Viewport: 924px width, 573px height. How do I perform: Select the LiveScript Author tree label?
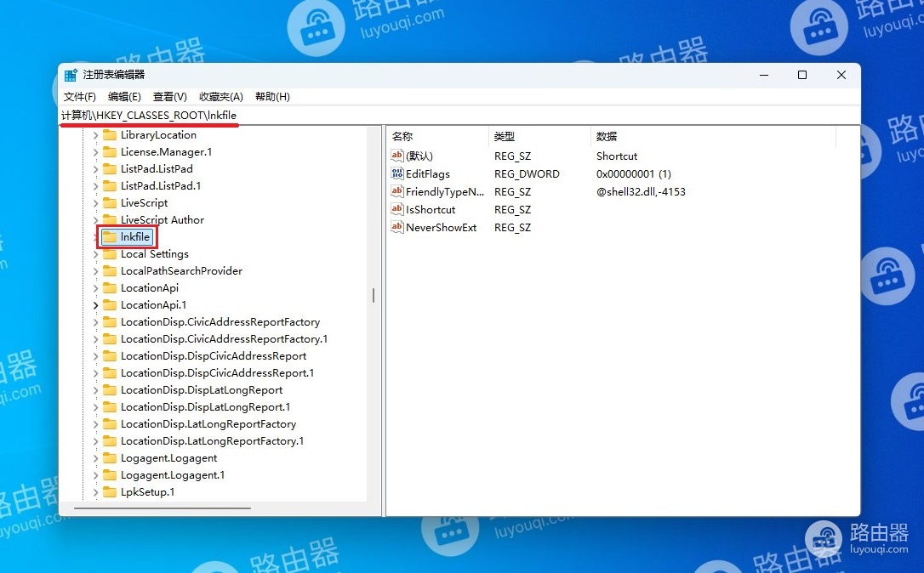pyautogui.click(x=162, y=219)
